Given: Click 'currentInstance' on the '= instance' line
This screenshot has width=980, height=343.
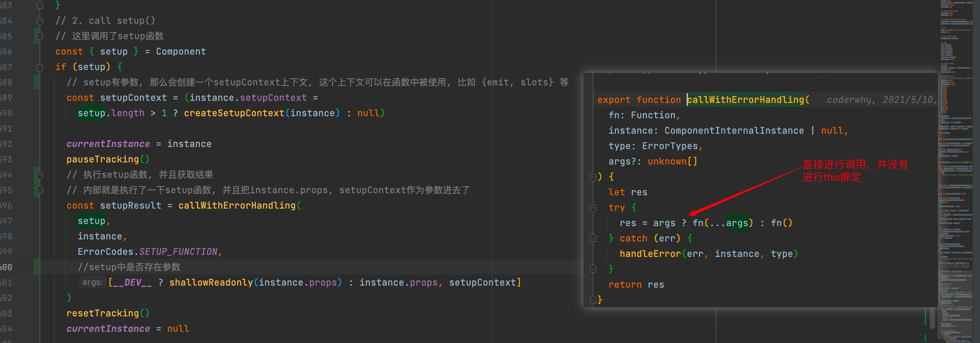Looking at the screenshot, I should [x=108, y=144].
